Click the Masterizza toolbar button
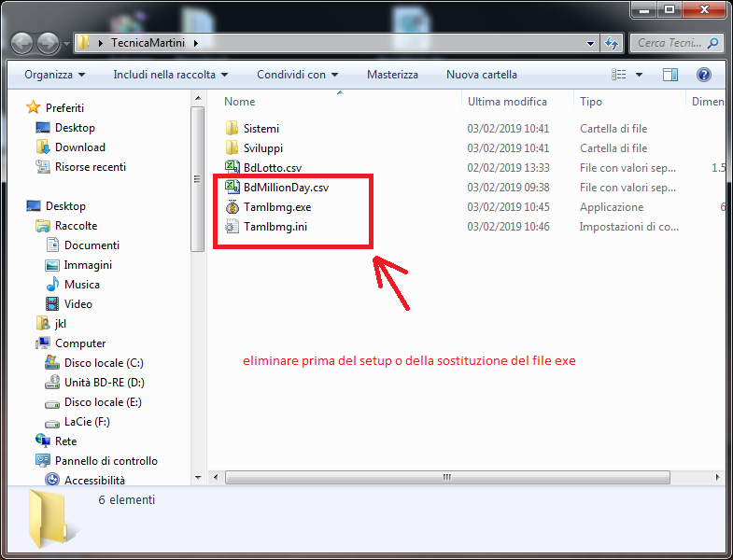 tap(392, 75)
